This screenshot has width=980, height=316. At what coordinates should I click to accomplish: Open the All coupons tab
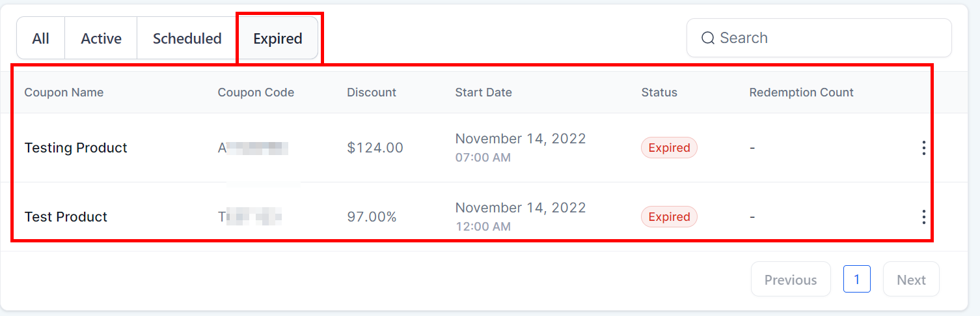coord(40,38)
